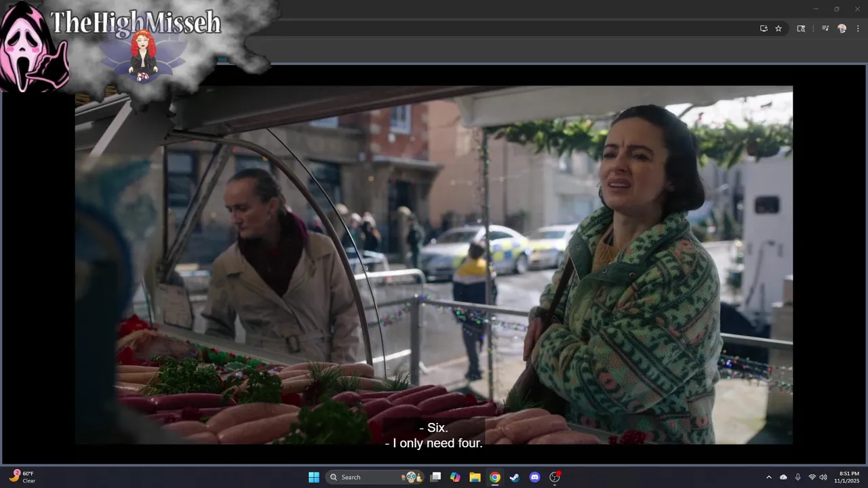Screen dimensions: 868x488
Task: Open the Chrome profile avatar
Action: pos(842,28)
